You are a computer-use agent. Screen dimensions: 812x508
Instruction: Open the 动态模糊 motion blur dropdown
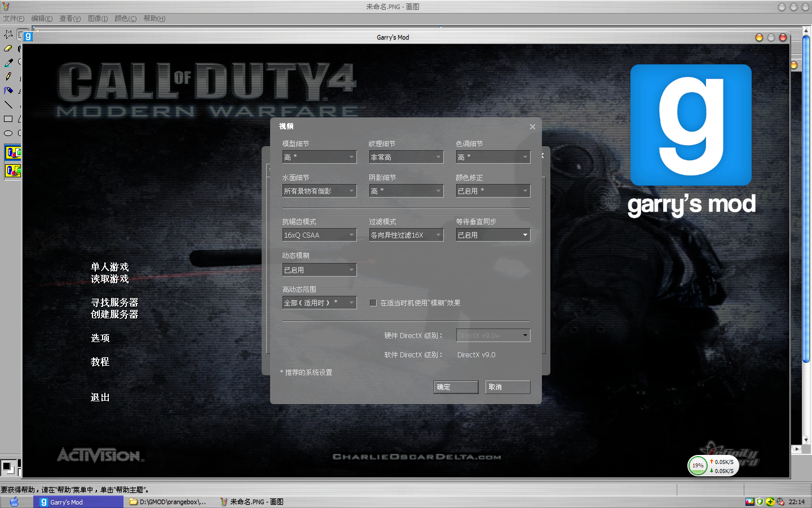[x=320, y=270]
